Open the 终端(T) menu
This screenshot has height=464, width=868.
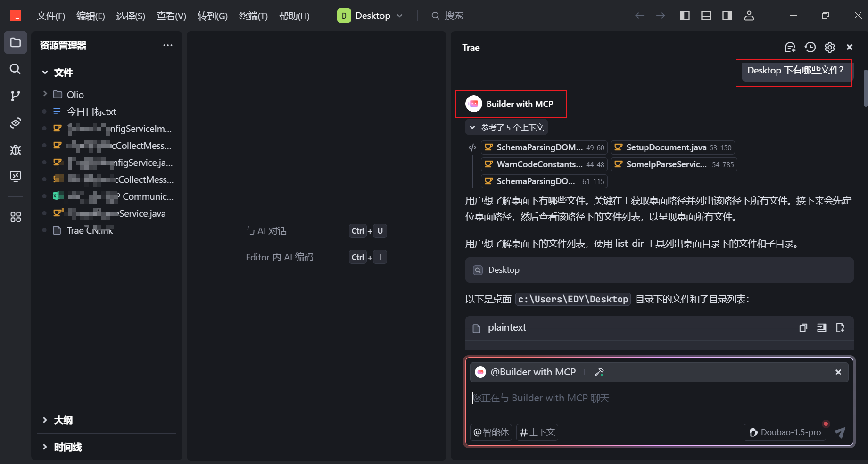pos(253,16)
